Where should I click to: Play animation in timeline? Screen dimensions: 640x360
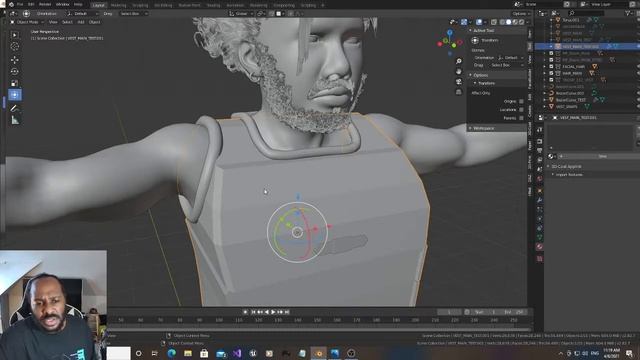[273, 312]
